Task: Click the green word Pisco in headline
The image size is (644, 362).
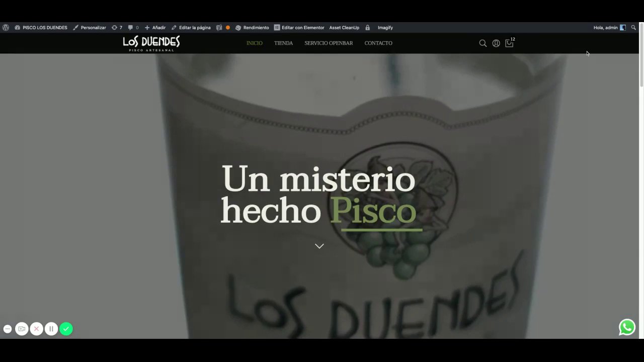Action: (x=373, y=211)
